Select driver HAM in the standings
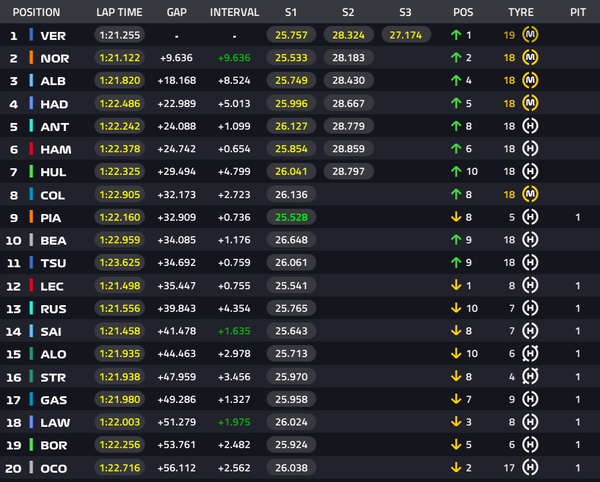 tap(56, 149)
